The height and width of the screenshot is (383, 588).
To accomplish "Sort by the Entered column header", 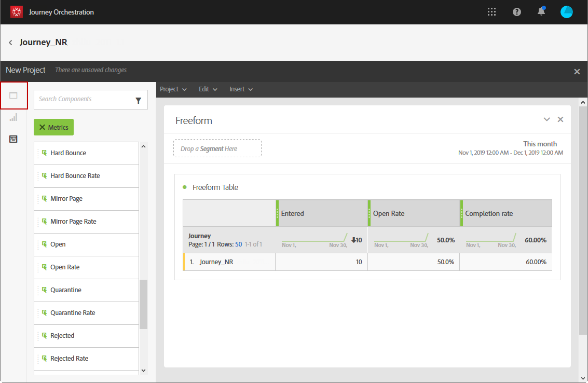I will tap(322, 213).
